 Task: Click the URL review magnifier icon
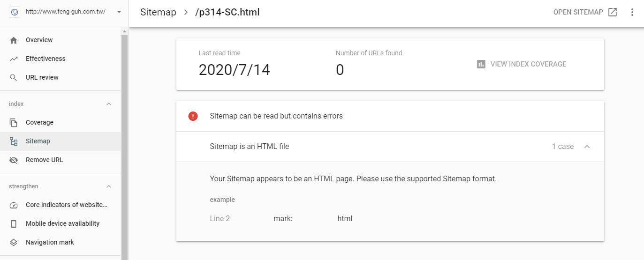14,78
